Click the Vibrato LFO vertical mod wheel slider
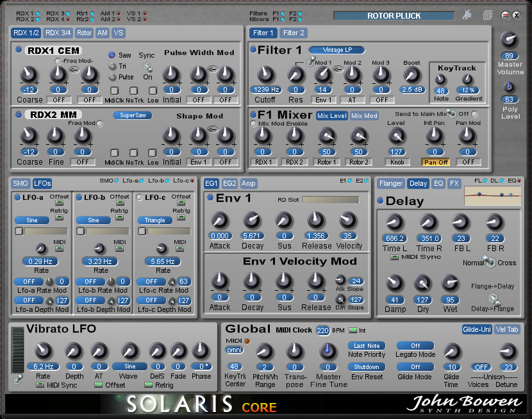This screenshot has height=419, width=532. coord(17,350)
